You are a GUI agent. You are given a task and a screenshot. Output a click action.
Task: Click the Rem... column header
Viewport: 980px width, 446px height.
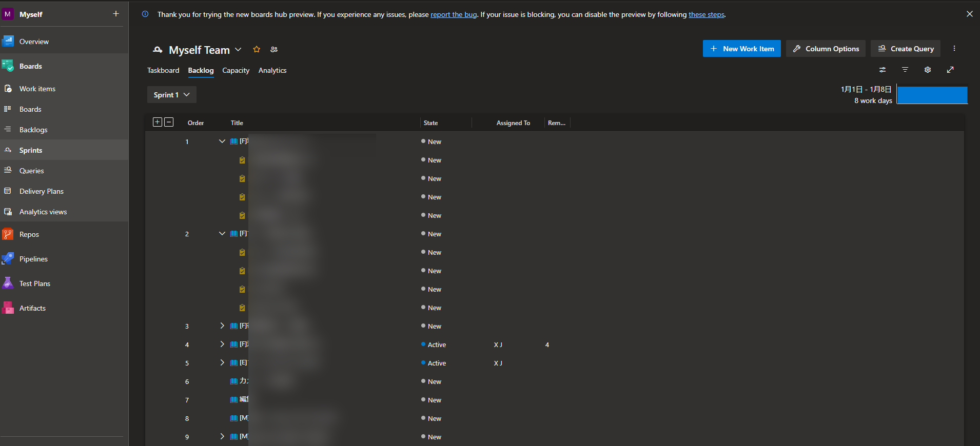[557, 123]
